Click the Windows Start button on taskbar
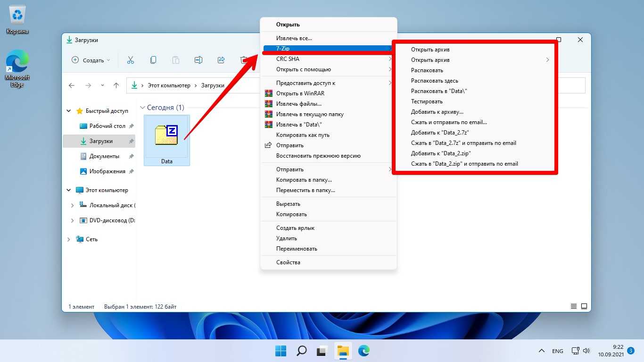This screenshot has height=362, width=644. [281, 351]
